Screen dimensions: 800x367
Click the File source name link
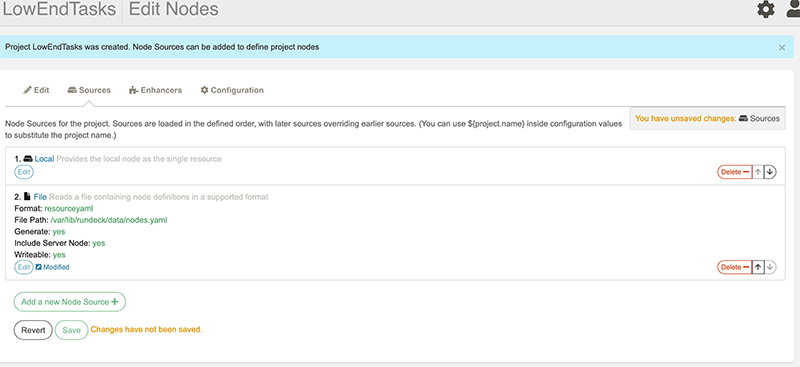pos(40,197)
